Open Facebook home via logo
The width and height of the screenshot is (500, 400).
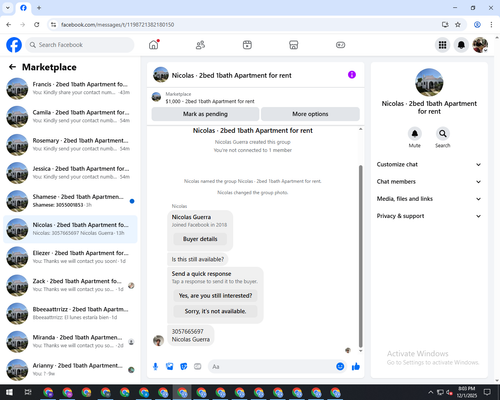(14, 45)
